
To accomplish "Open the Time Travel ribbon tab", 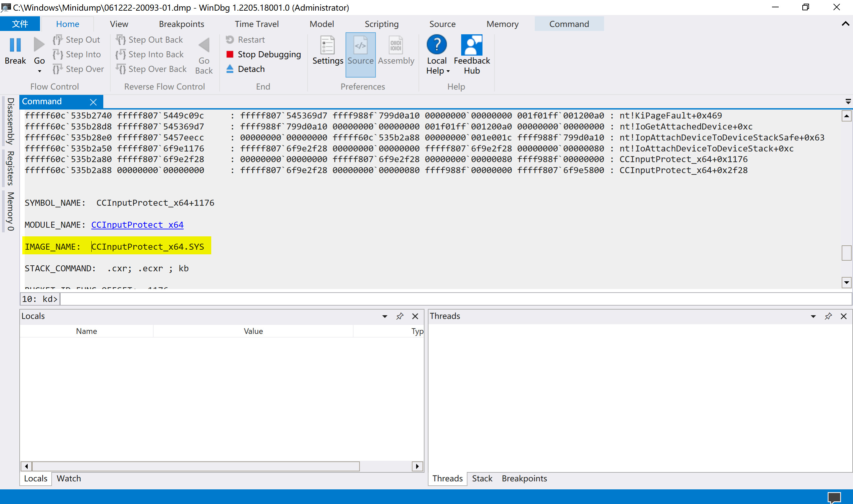I will (257, 24).
